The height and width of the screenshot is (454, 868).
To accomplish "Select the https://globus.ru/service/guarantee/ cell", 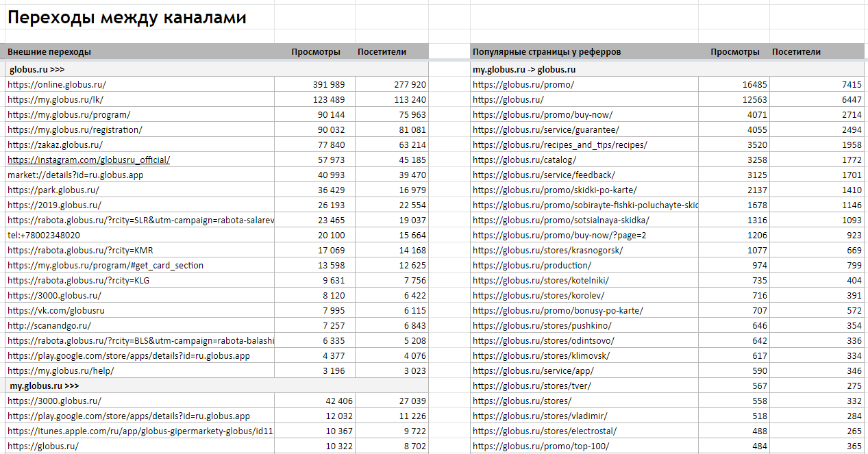I will click(584, 129).
